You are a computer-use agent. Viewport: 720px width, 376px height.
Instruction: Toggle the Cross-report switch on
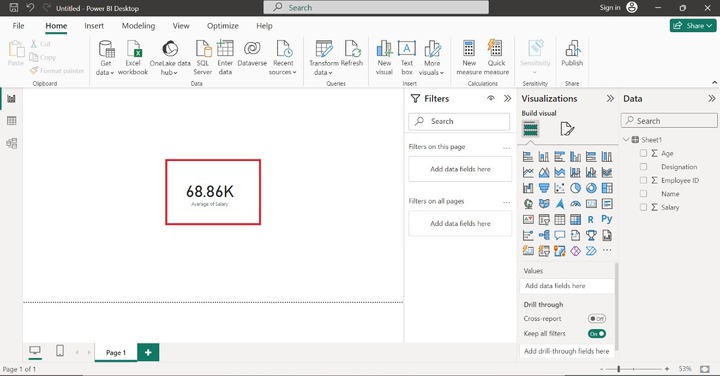[x=596, y=319]
